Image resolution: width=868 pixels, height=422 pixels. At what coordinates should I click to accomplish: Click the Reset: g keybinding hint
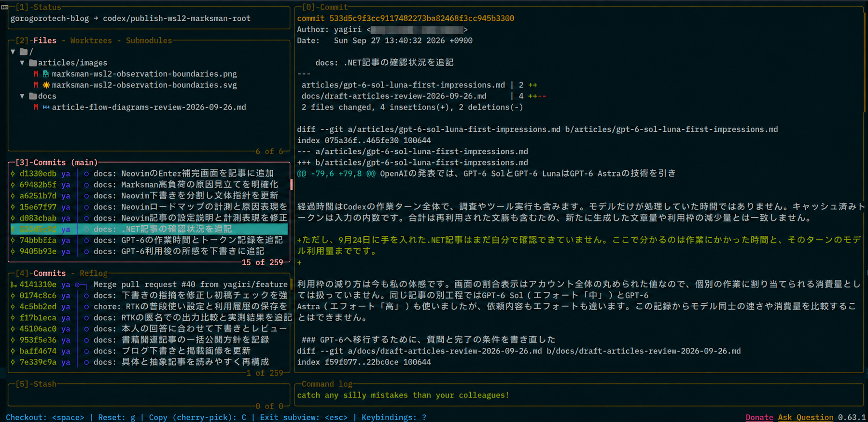tap(116, 417)
